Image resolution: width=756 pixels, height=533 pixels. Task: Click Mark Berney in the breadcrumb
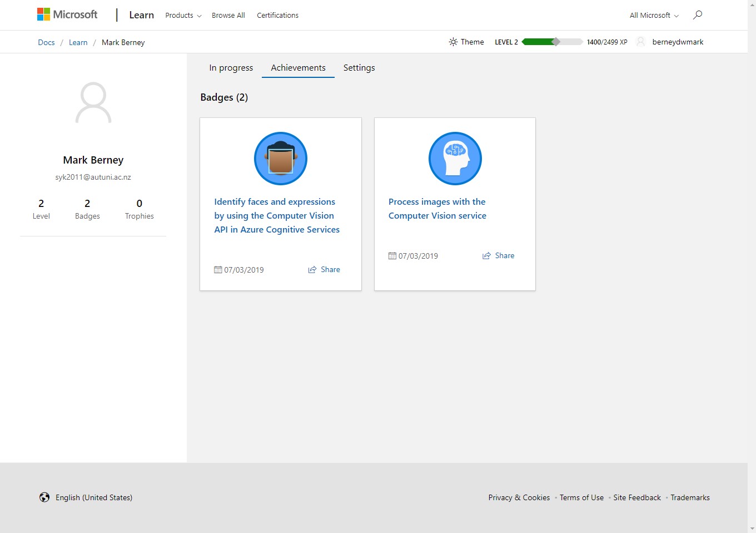123,42
